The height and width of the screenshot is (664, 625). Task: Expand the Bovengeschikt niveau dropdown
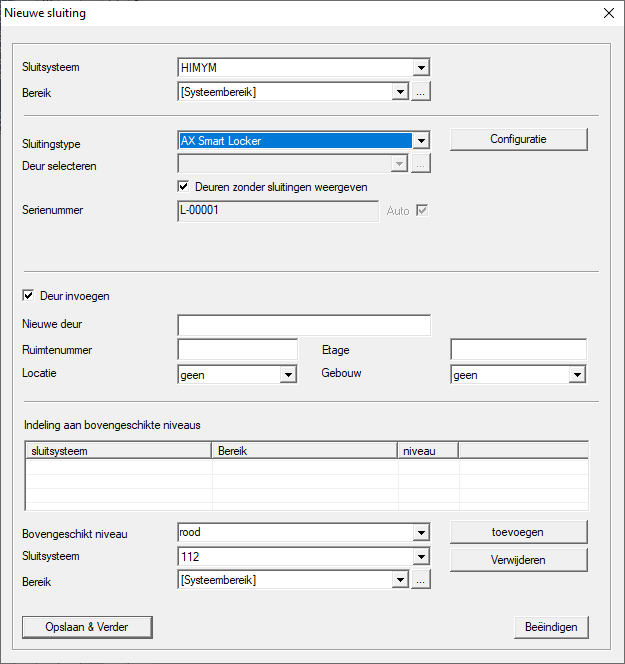click(421, 532)
